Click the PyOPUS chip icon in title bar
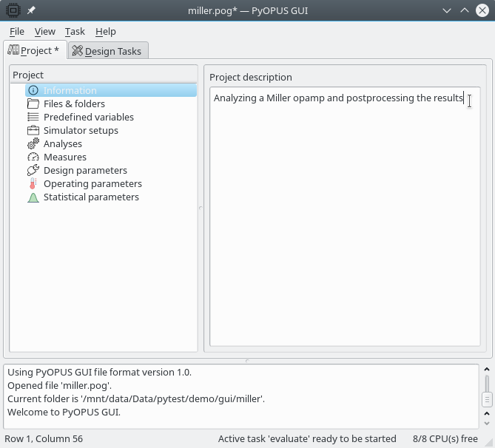This screenshot has height=448, width=495. click(13, 10)
